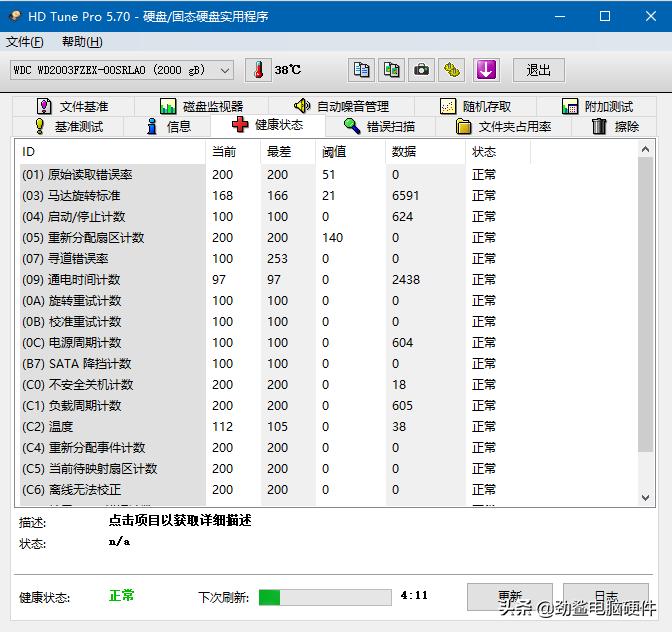The height and width of the screenshot is (632, 672).
Task: Click the purple download arrow icon
Action: pos(486,70)
